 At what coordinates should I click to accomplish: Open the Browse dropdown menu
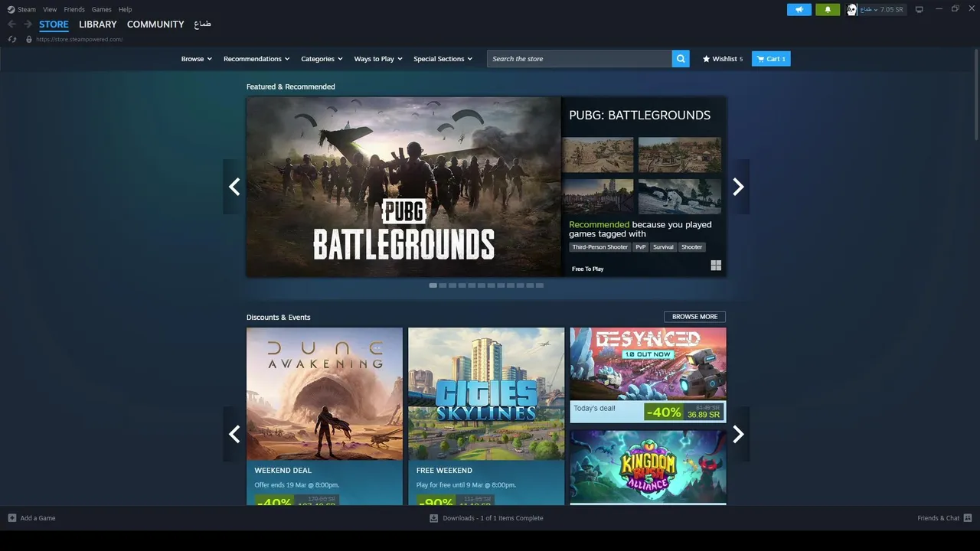click(x=197, y=59)
